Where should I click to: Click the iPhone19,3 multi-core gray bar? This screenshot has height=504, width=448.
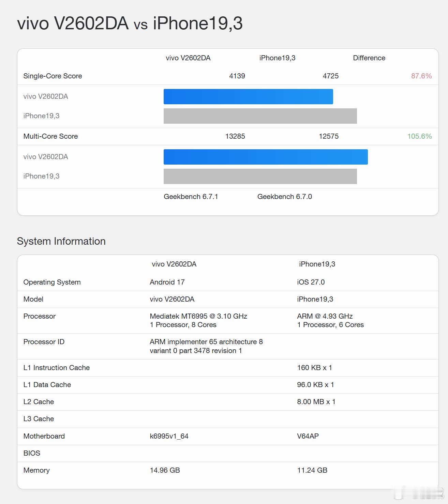[x=260, y=176]
